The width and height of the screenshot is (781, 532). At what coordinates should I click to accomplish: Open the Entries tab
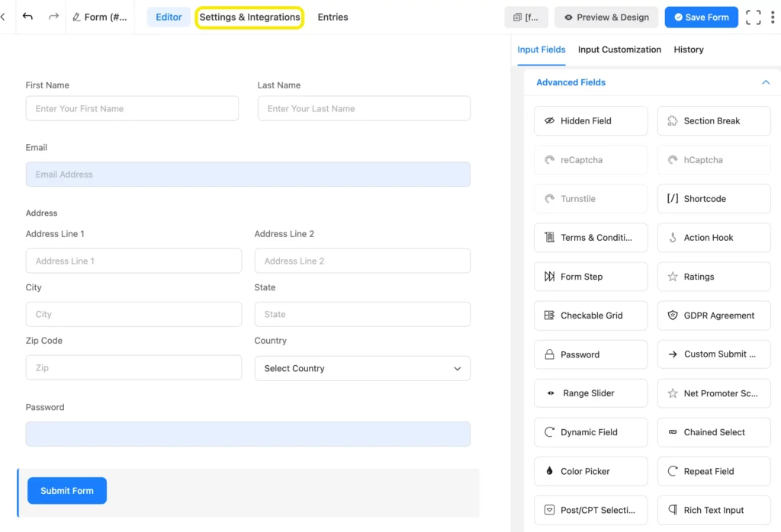click(x=333, y=17)
